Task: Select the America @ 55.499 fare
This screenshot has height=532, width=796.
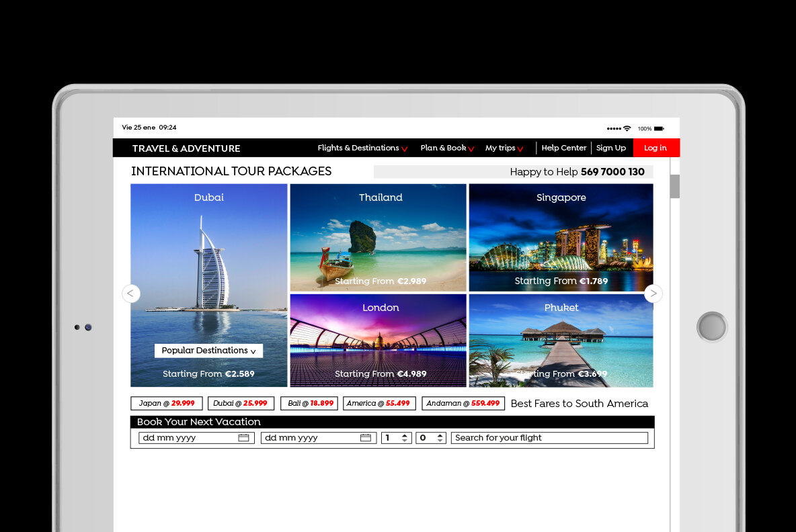Action: [379, 403]
